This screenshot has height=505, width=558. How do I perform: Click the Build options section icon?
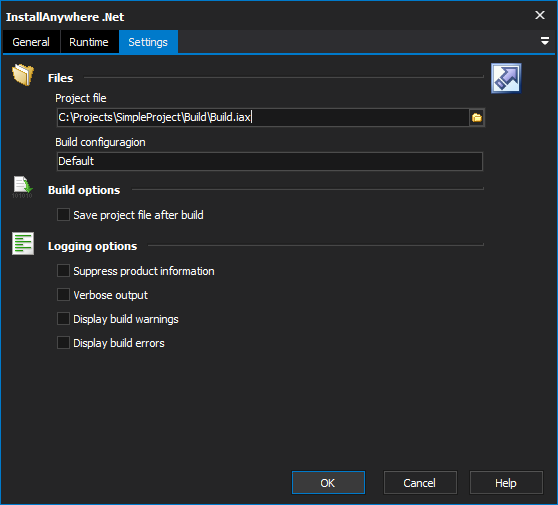[x=22, y=187]
